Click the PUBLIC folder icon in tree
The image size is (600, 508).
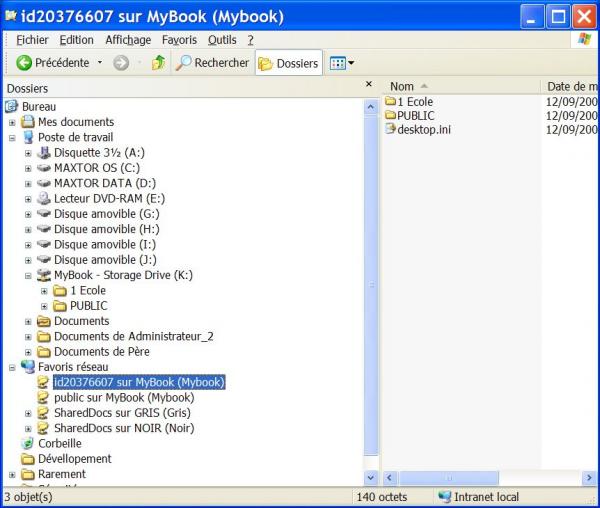pyautogui.click(x=60, y=306)
